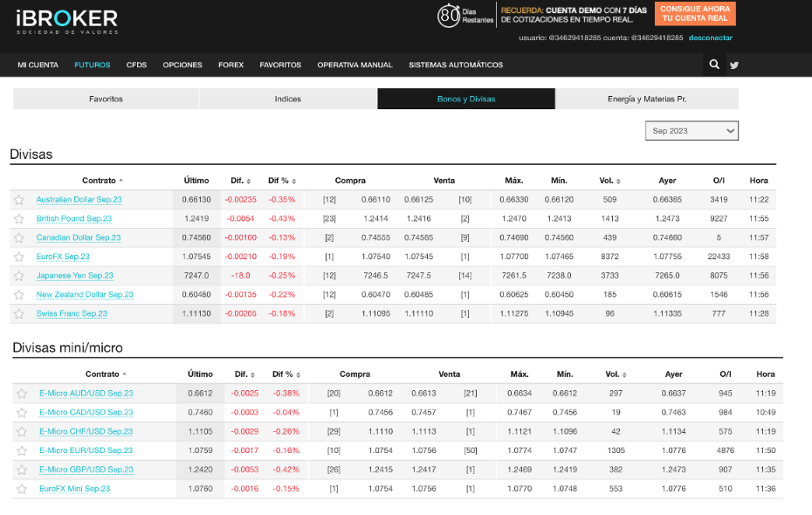Click the desconectar link
The height and width of the screenshot is (515, 812).
click(710, 38)
